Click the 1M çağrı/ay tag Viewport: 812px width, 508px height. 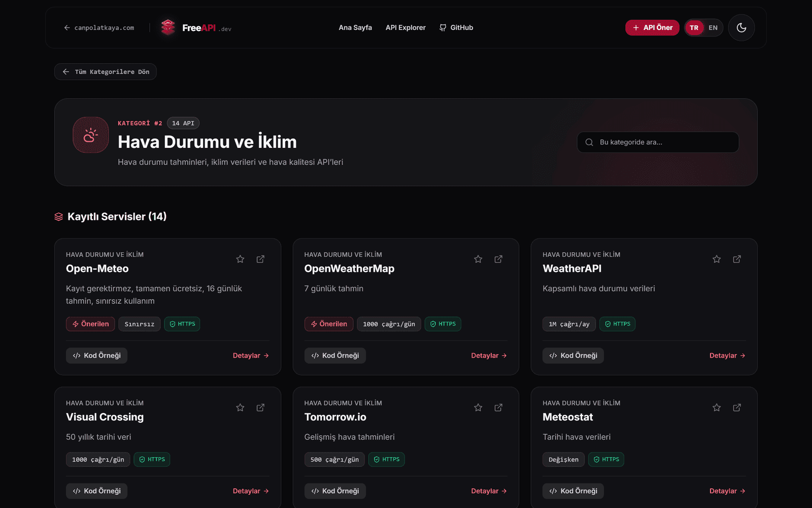(569, 324)
